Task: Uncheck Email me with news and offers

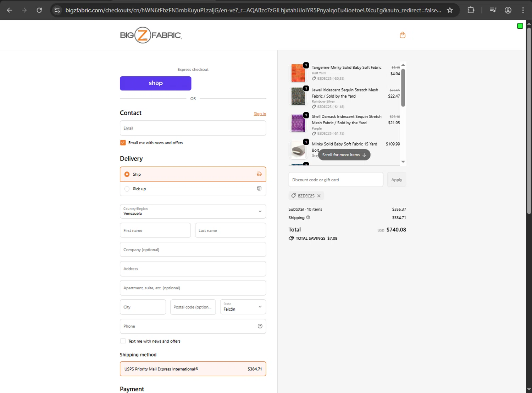Action: coord(123,143)
